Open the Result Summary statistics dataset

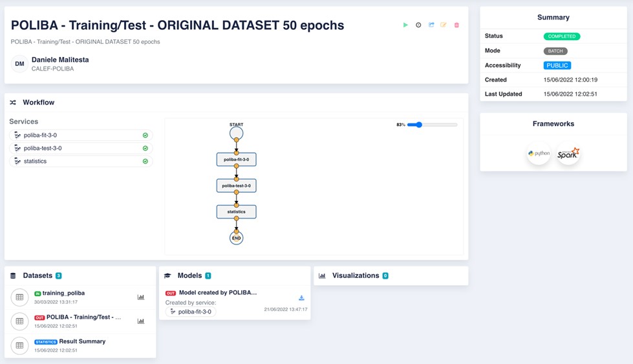point(82,341)
